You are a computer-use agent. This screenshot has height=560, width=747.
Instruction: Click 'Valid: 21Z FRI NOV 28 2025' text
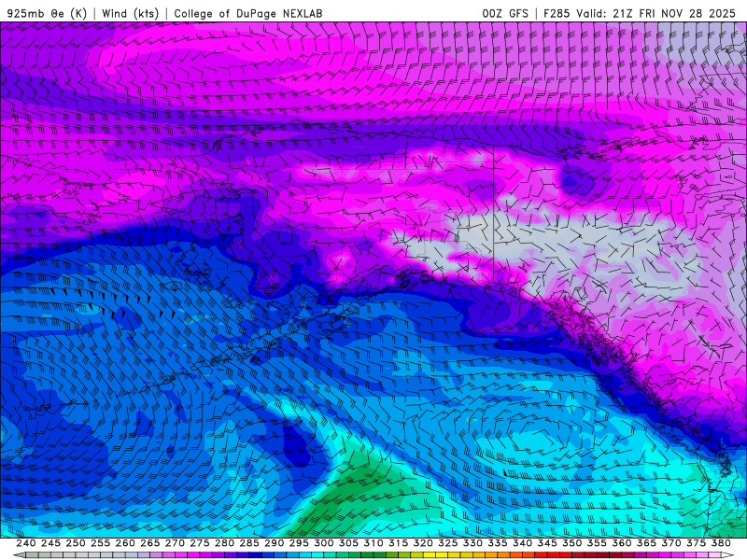[x=656, y=13]
